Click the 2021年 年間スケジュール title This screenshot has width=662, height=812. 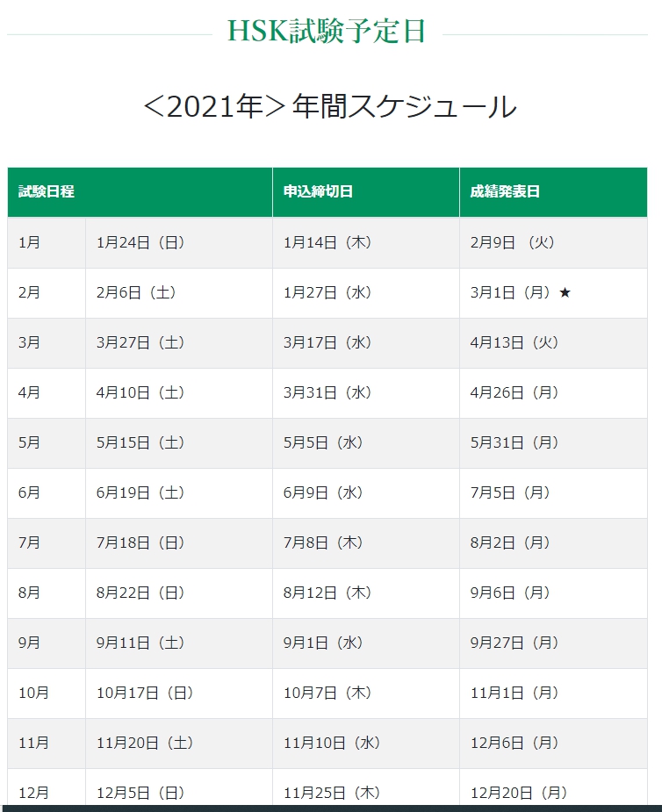[329, 107]
